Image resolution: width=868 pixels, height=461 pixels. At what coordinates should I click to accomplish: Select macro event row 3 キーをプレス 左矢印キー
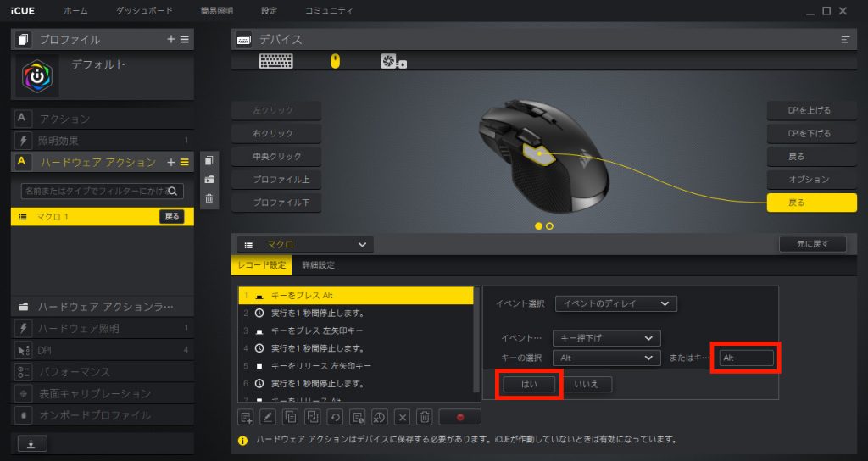356,331
